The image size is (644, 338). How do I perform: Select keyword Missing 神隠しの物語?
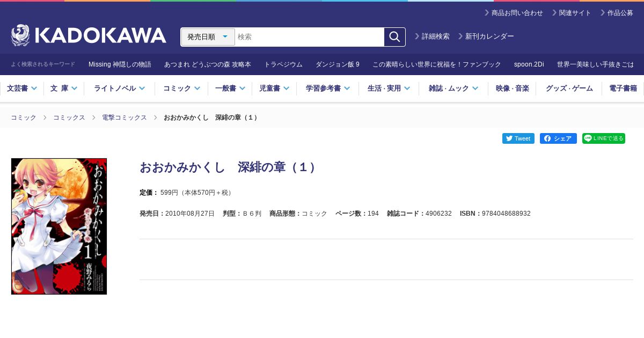pos(120,64)
